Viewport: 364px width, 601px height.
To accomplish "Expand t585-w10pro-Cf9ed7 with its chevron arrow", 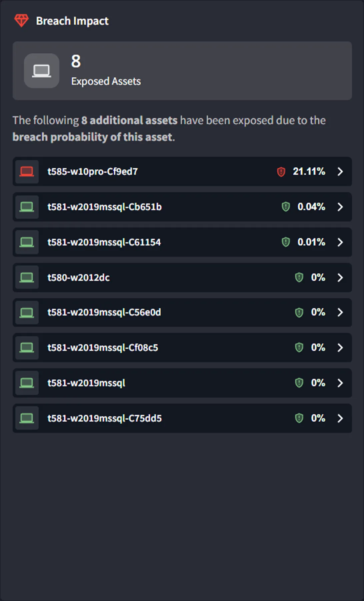I will click(x=340, y=171).
